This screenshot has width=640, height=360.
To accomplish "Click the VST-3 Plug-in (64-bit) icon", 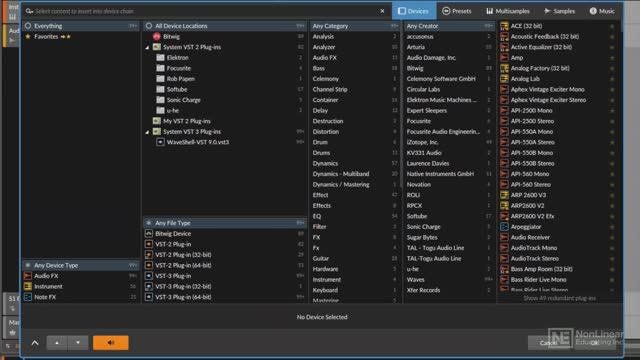I will point(149,297).
